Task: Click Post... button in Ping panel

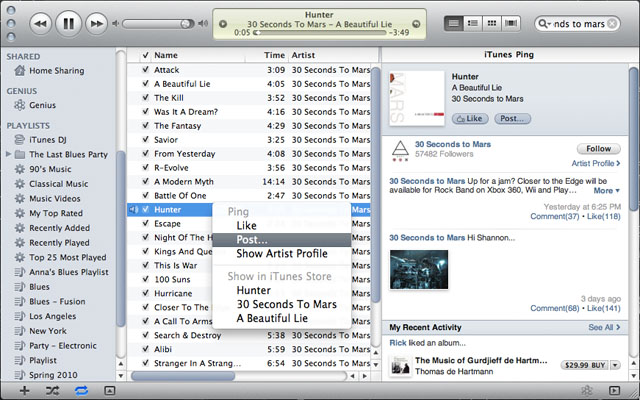Action: click(x=512, y=118)
